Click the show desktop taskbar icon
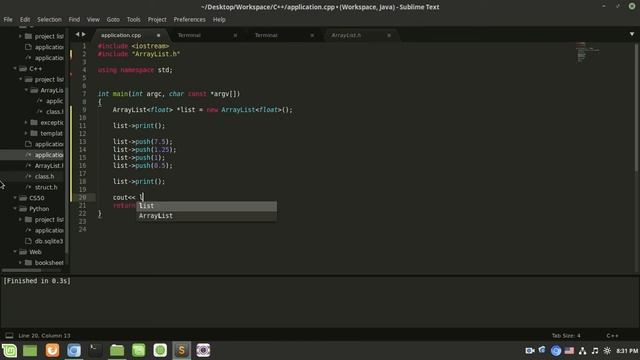This screenshot has width=640, height=360. tap(30, 350)
